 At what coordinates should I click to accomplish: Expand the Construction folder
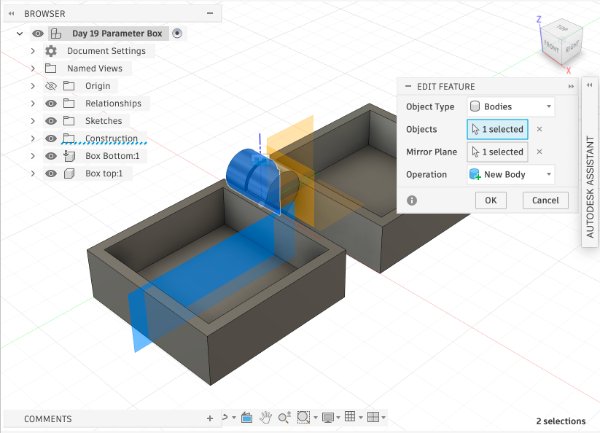pos(33,138)
